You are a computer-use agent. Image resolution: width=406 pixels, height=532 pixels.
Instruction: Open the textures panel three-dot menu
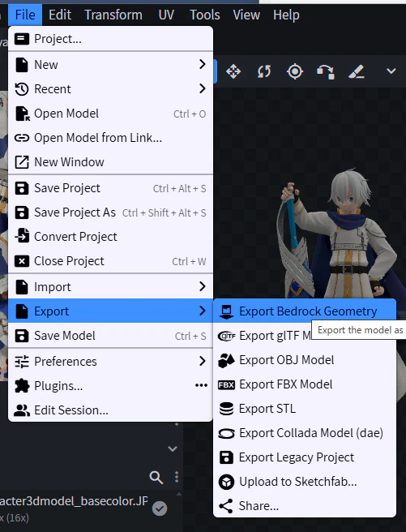tap(177, 477)
